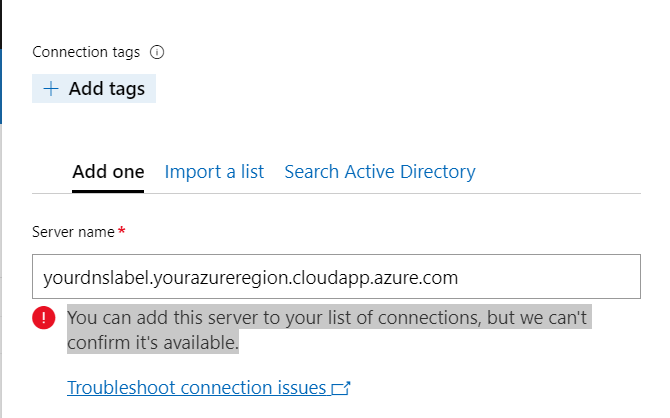The width and height of the screenshot is (670, 418).
Task: Click the Add tags button label
Action: pyautogui.click(x=107, y=89)
